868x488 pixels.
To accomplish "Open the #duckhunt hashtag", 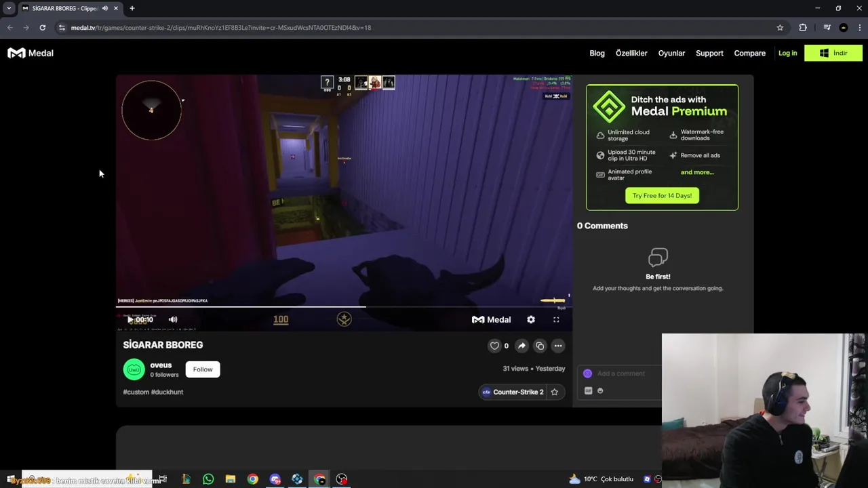I will tap(167, 392).
